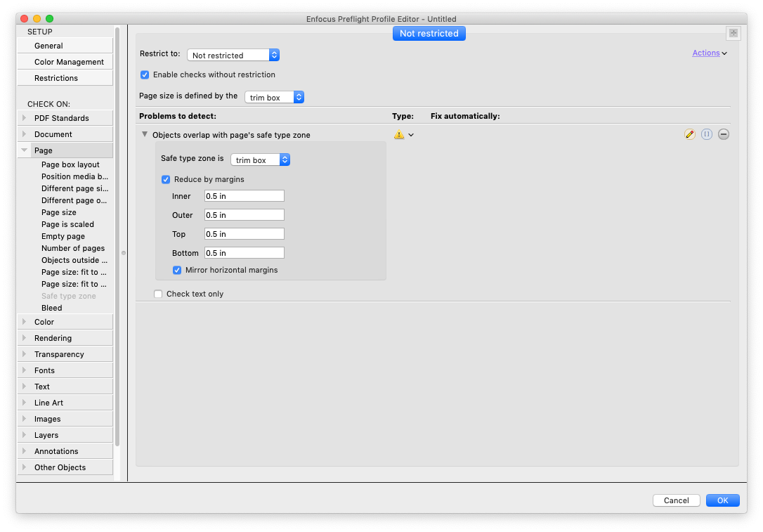Expand the PDF Standards category arrow

pyautogui.click(x=25, y=118)
